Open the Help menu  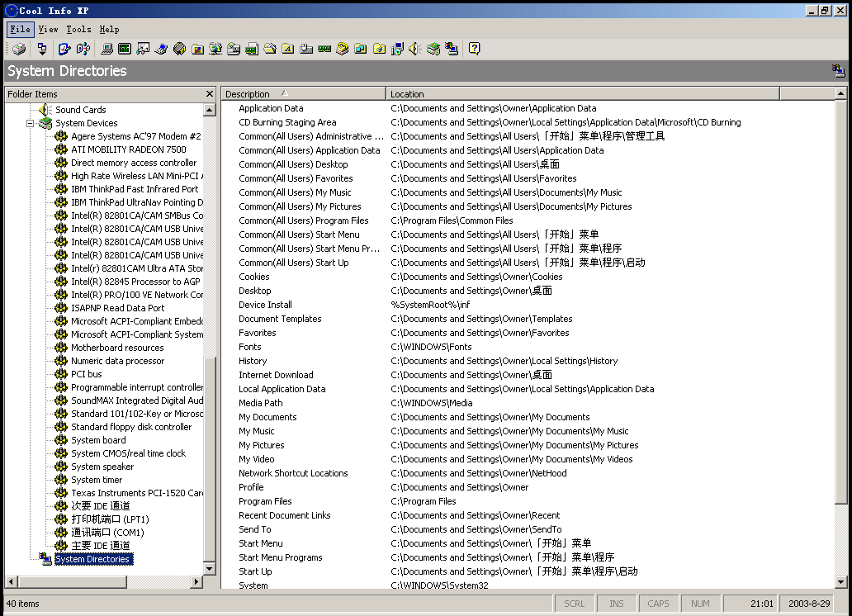point(109,30)
